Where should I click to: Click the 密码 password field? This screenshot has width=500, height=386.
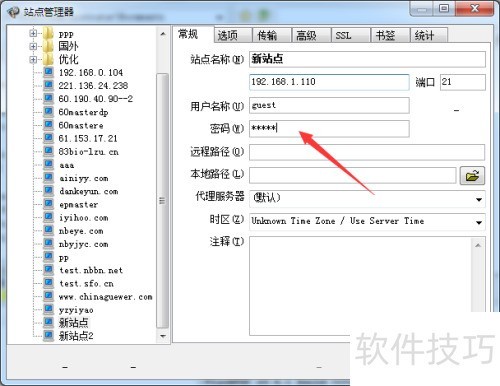tap(329, 128)
